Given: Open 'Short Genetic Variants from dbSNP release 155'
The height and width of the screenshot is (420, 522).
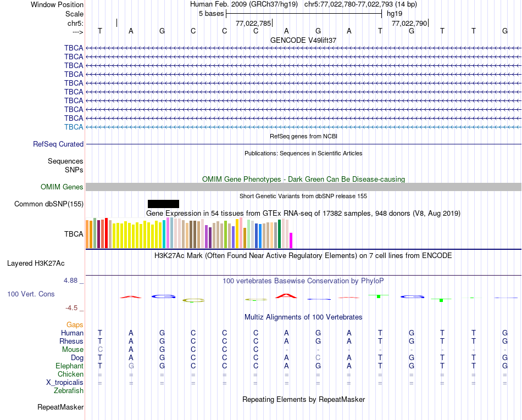Looking at the screenshot, I should click(303, 196).
